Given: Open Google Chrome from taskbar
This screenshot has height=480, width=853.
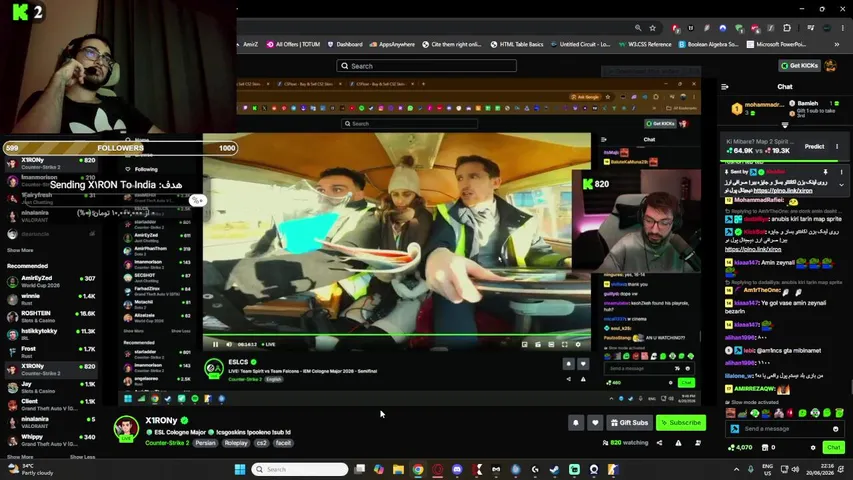Looking at the screenshot, I should (x=418, y=469).
